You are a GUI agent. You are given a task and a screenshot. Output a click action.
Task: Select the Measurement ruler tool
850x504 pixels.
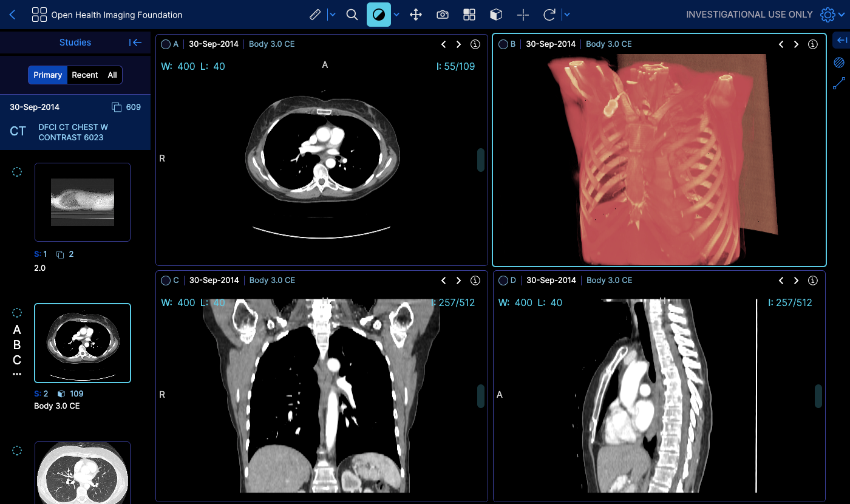tap(314, 15)
